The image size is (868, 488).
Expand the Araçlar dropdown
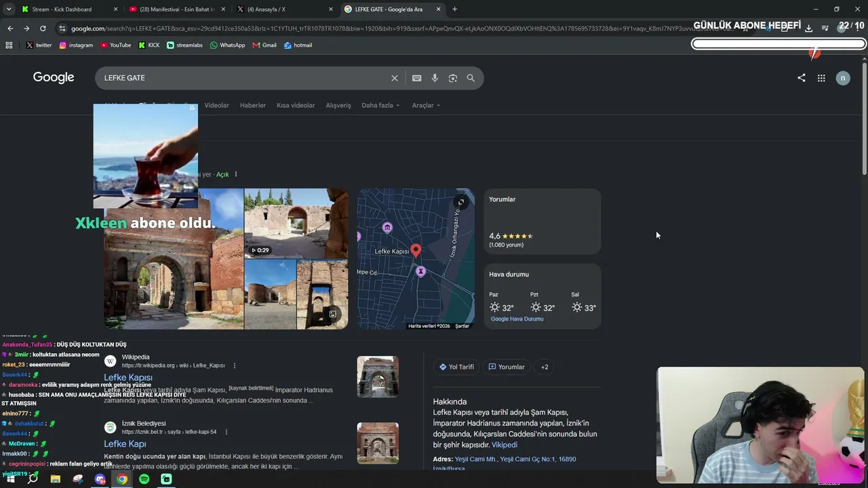point(426,106)
